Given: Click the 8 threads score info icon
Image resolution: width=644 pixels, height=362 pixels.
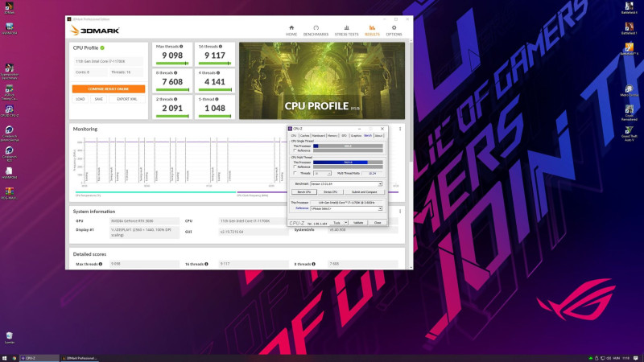Looking at the screenshot, I should (x=175, y=72).
